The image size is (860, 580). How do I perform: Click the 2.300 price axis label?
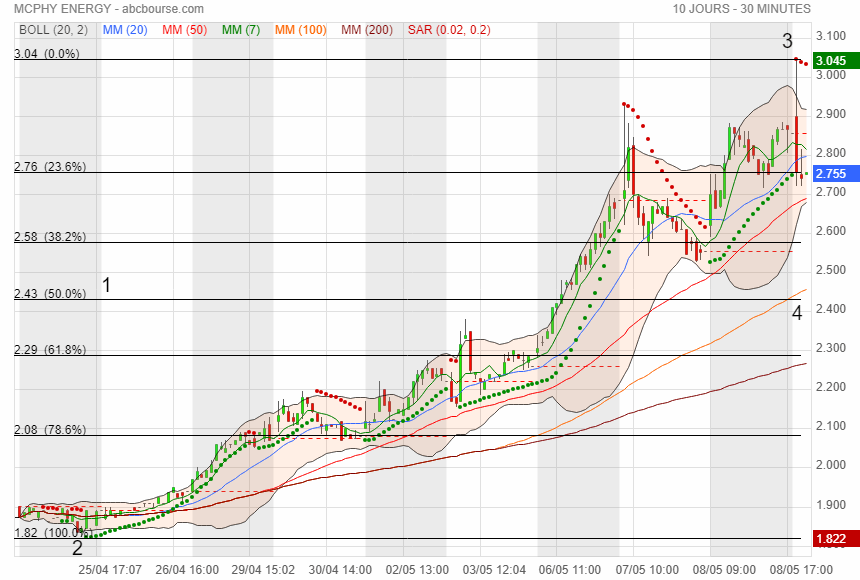pyautogui.click(x=831, y=348)
